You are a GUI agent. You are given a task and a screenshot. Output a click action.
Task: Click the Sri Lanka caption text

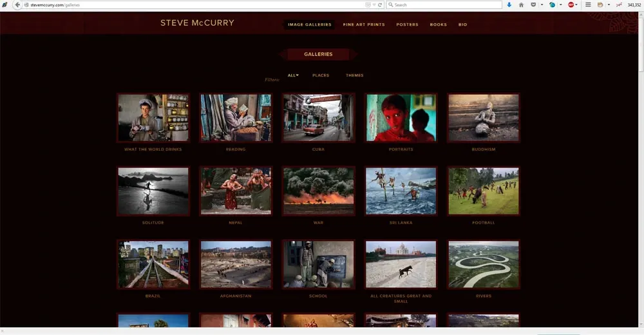pyautogui.click(x=401, y=222)
